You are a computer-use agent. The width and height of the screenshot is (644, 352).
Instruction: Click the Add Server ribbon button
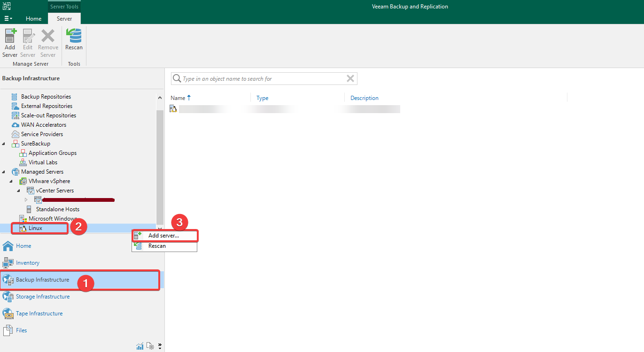tap(10, 43)
